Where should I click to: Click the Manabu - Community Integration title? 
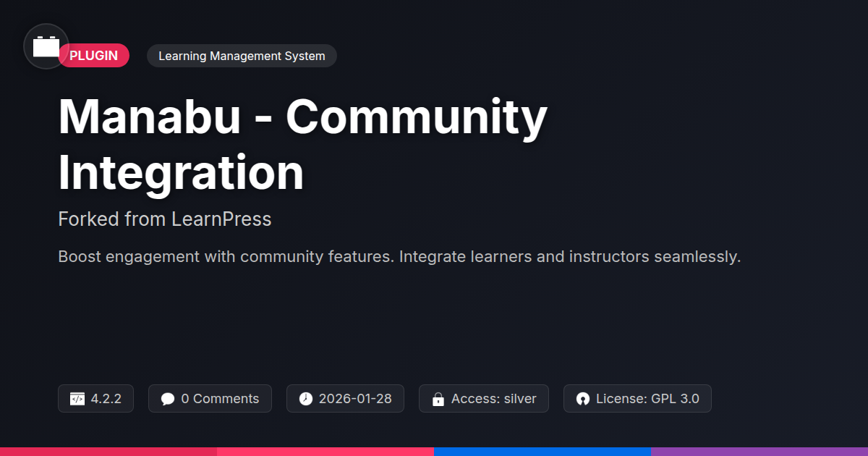coord(302,145)
